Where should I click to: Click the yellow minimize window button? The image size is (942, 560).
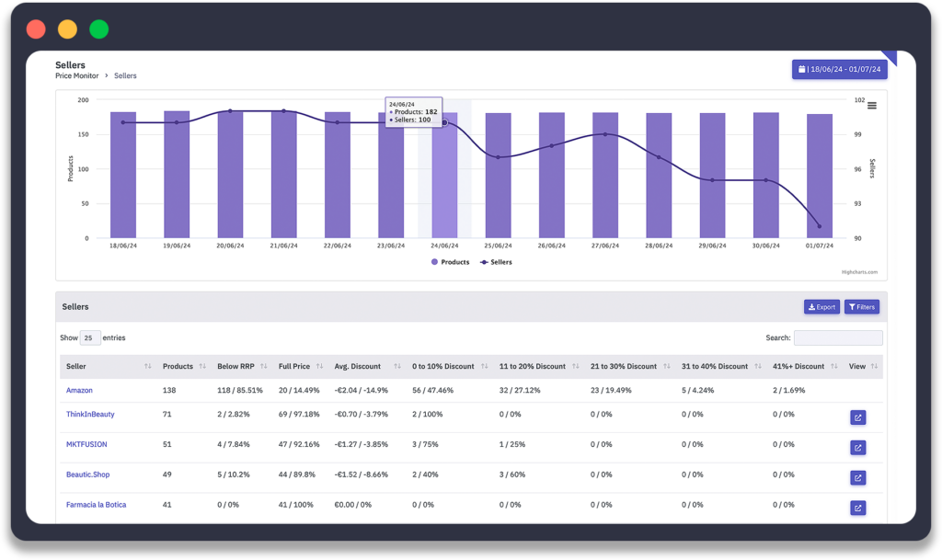click(x=67, y=29)
